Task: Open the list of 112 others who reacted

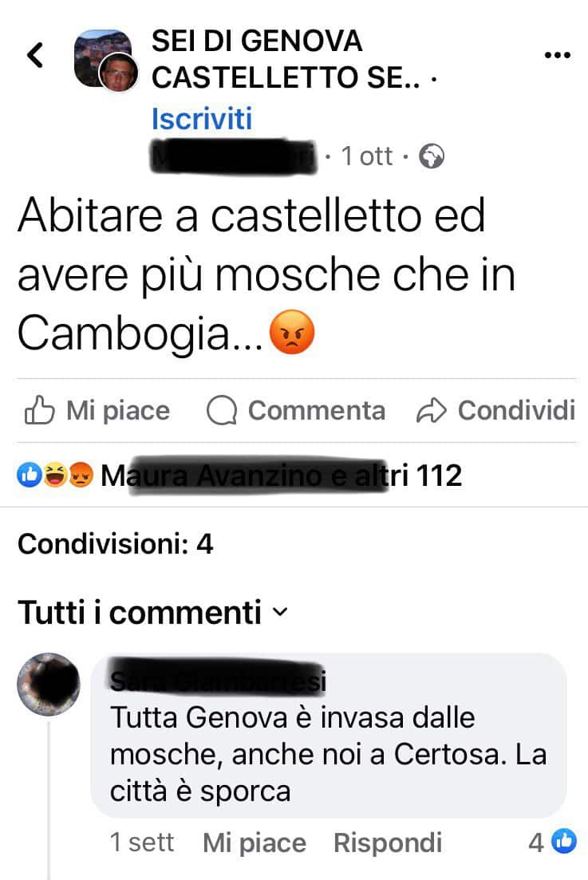Action: pyautogui.click(x=282, y=476)
